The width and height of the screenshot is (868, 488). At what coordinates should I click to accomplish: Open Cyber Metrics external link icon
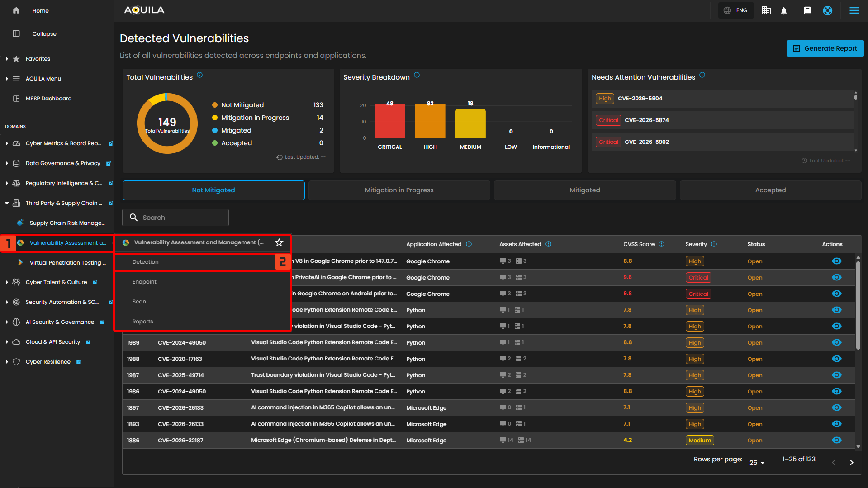coord(110,143)
